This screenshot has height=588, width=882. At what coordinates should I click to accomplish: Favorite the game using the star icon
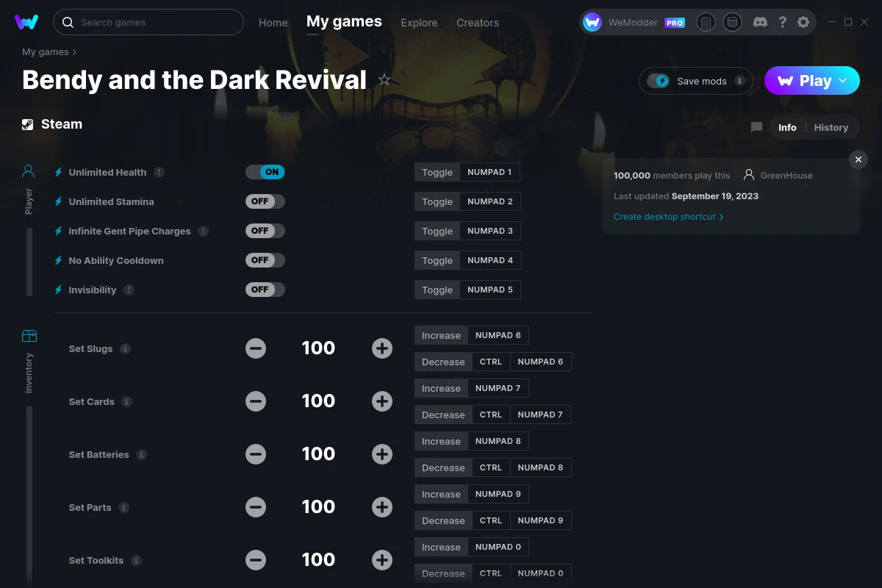coord(384,79)
